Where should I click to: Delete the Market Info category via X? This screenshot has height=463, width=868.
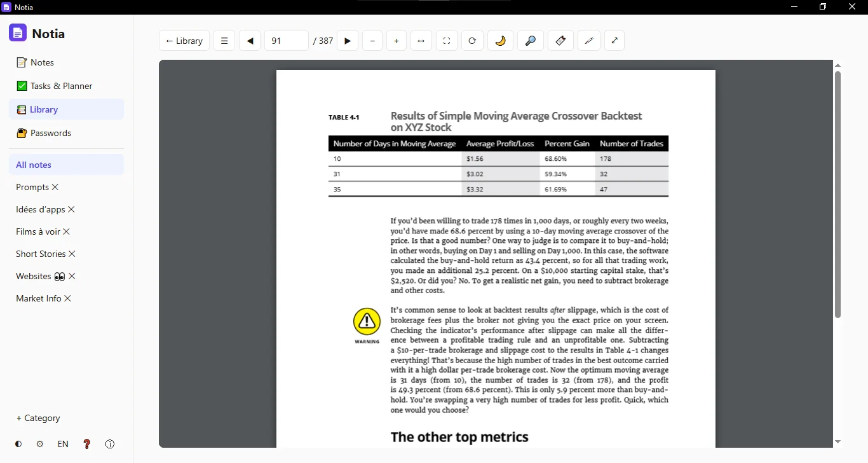point(68,298)
